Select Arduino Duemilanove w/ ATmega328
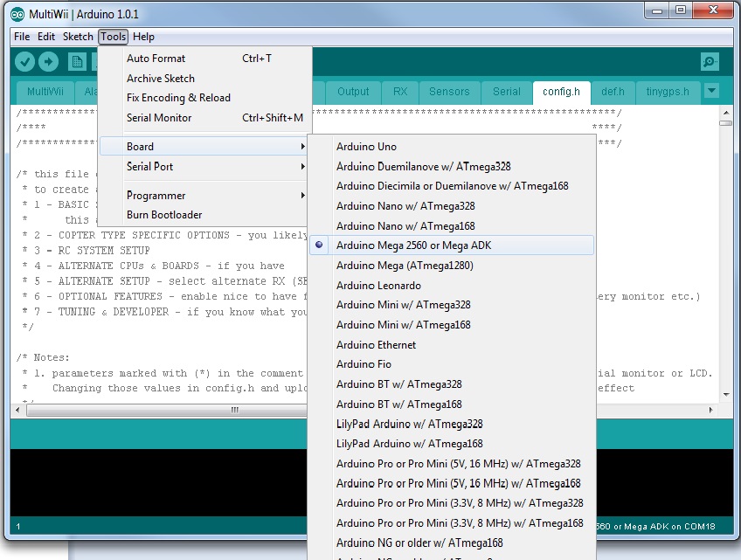The height and width of the screenshot is (560, 741). coord(452,166)
